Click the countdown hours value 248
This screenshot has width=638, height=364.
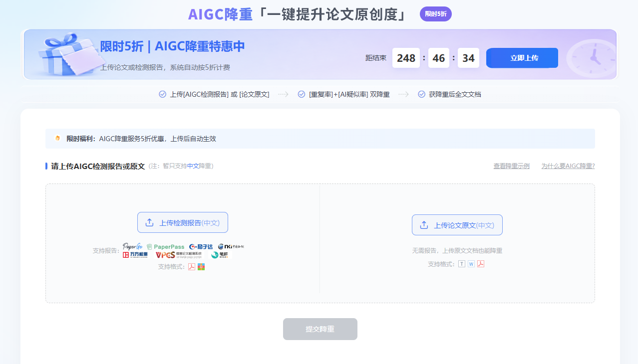[x=406, y=58]
